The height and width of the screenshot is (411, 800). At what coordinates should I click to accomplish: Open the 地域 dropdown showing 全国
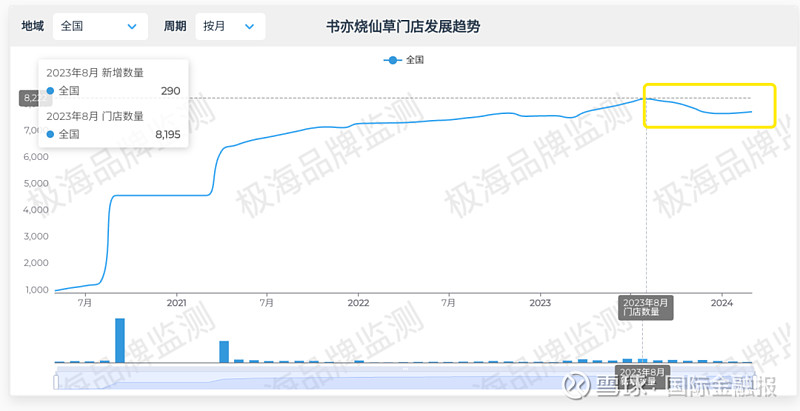pos(101,27)
